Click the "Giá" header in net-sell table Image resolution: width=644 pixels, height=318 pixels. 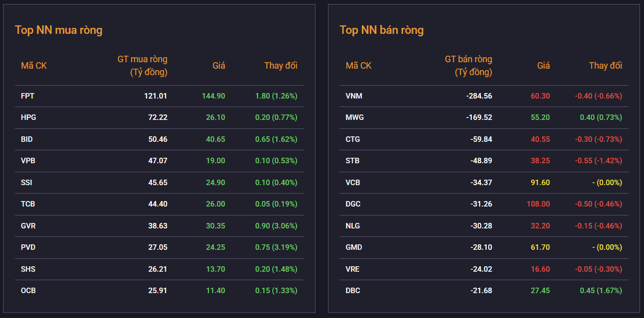pyautogui.click(x=543, y=66)
